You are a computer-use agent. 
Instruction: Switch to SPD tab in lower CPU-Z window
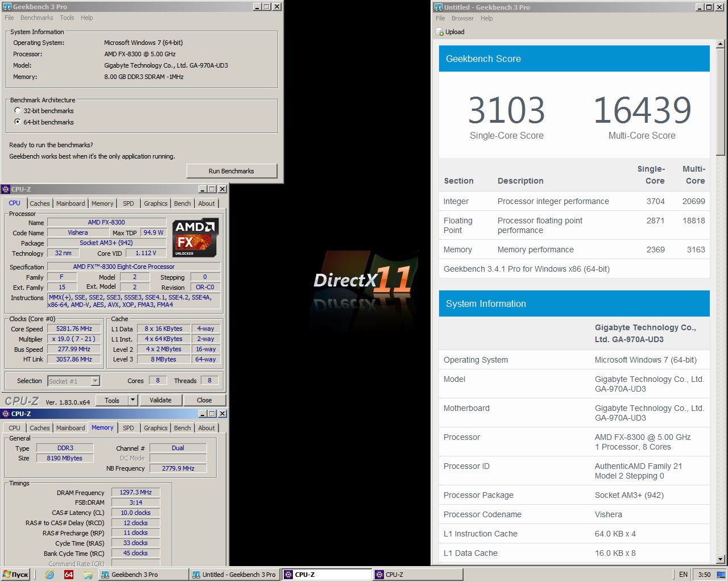coord(129,428)
